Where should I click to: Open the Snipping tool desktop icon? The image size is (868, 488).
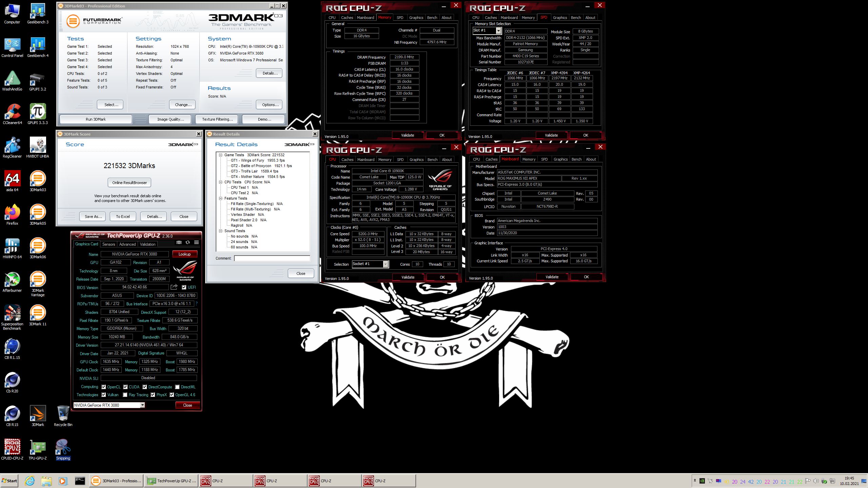[63, 450]
